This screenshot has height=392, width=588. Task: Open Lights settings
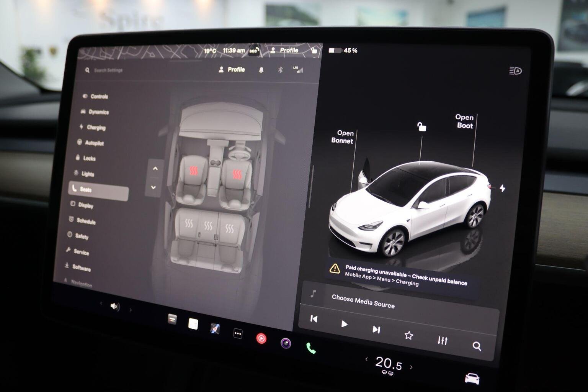pyautogui.click(x=84, y=174)
